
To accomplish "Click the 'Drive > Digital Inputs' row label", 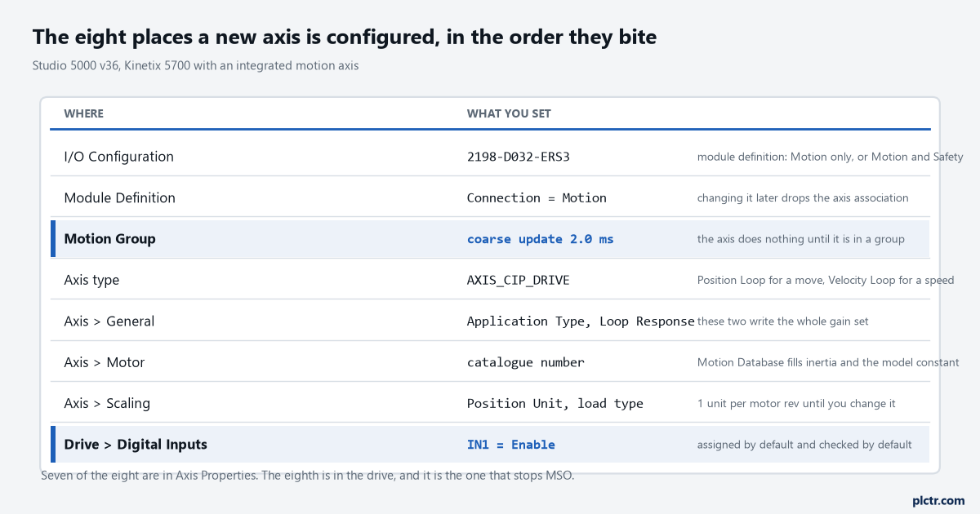I will coord(136,445).
